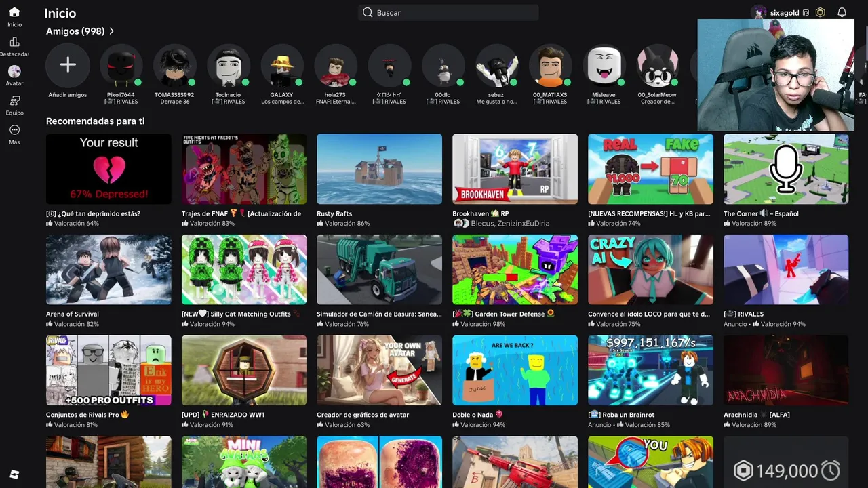
Task: Open Creador de gráficos de avatar thumbnail
Action: pos(379,370)
